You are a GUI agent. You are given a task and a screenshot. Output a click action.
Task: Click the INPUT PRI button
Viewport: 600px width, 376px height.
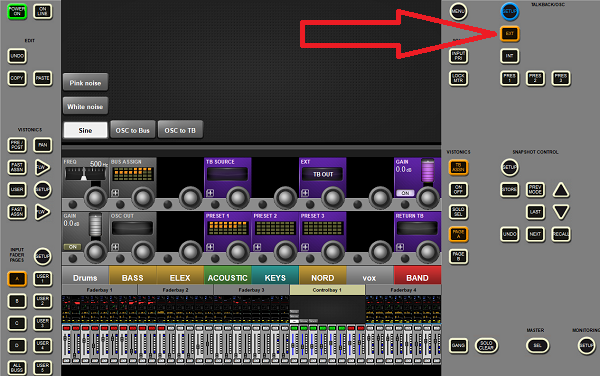458,56
